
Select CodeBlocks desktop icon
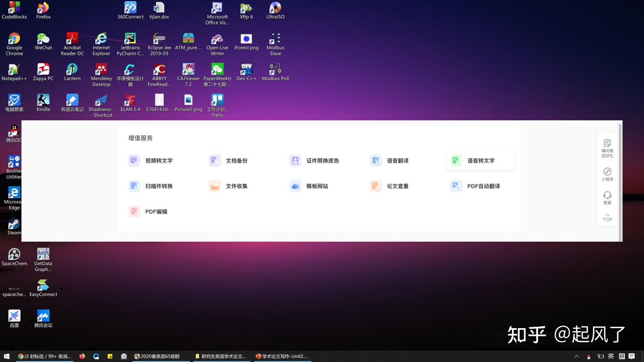tap(14, 11)
